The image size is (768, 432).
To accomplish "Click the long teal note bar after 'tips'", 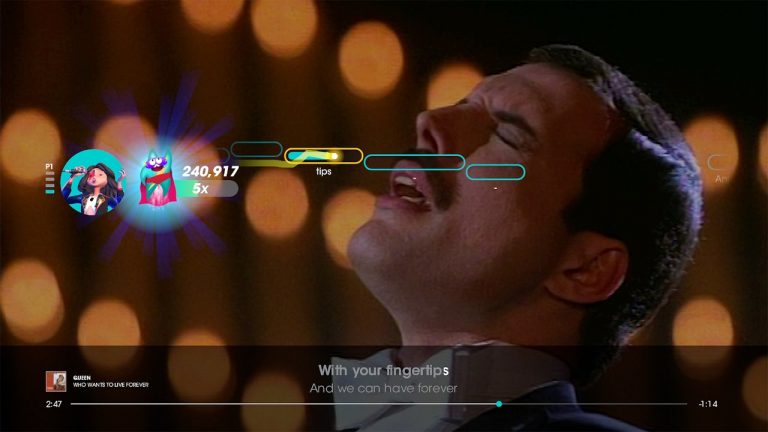I will click(414, 162).
